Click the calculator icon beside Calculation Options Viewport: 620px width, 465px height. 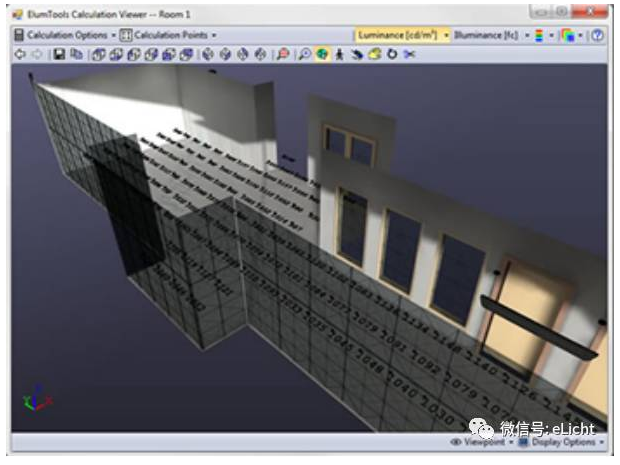19,35
